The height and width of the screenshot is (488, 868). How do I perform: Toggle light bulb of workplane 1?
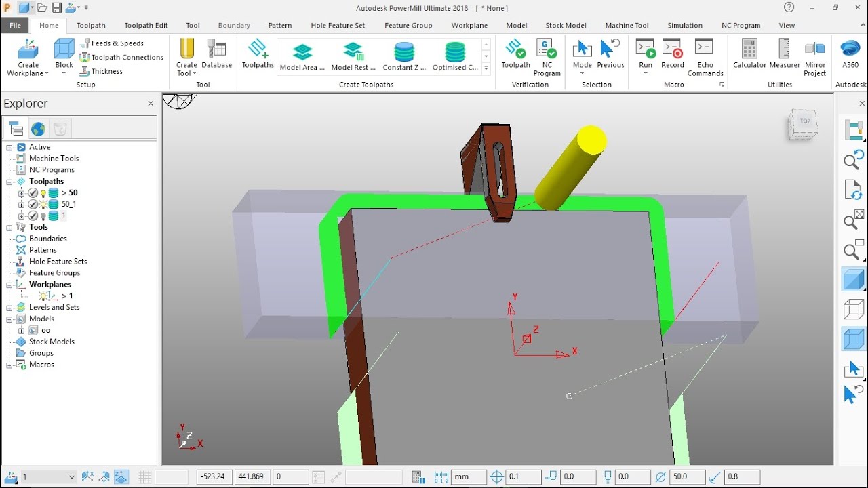click(43, 296)
